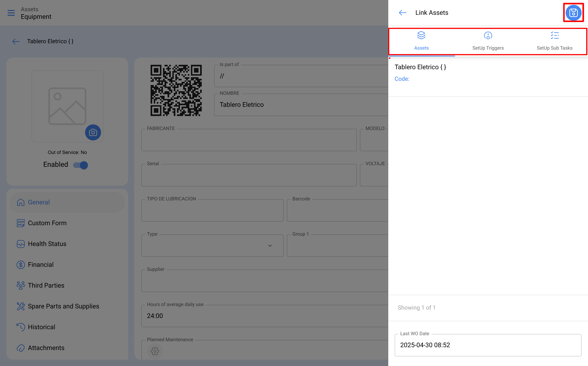This screenshot has height=366, width=588.
Task: Toggle the Enabled switch
Action: pos(81,165)
